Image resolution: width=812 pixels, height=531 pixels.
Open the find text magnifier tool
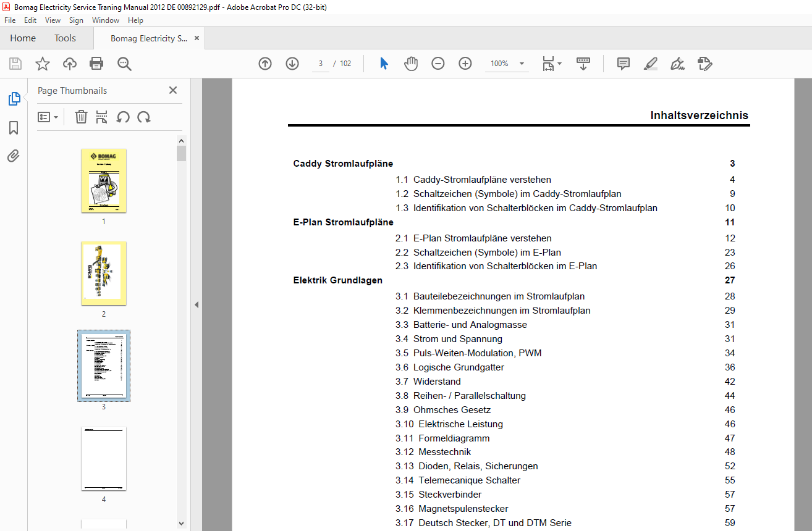tap(124, 64)
